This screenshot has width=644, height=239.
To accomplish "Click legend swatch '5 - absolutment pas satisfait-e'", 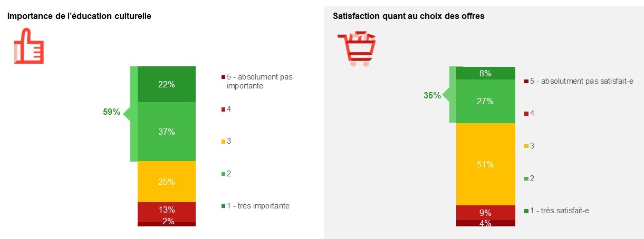I will [526, 81].
